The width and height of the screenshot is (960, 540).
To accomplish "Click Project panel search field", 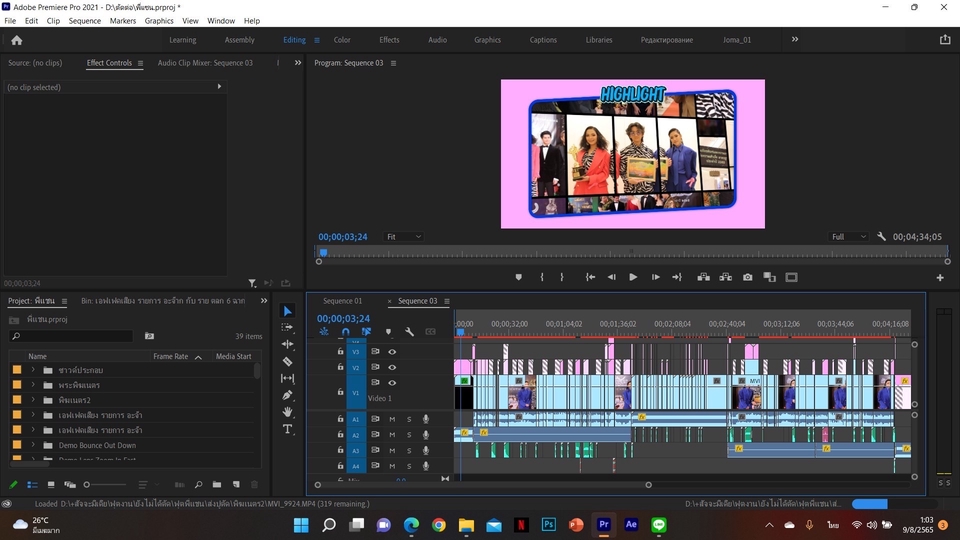I will (x=72, y=336).
